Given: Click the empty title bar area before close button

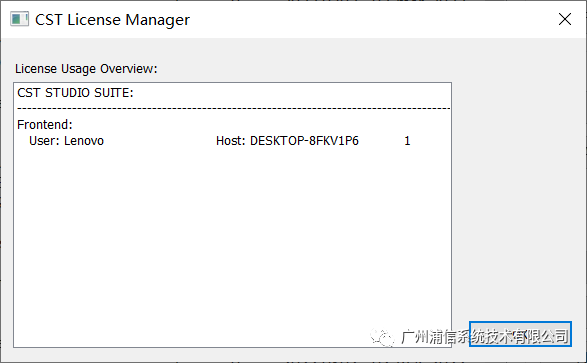Looking at the screenshot, I should [x=371, y=19].
